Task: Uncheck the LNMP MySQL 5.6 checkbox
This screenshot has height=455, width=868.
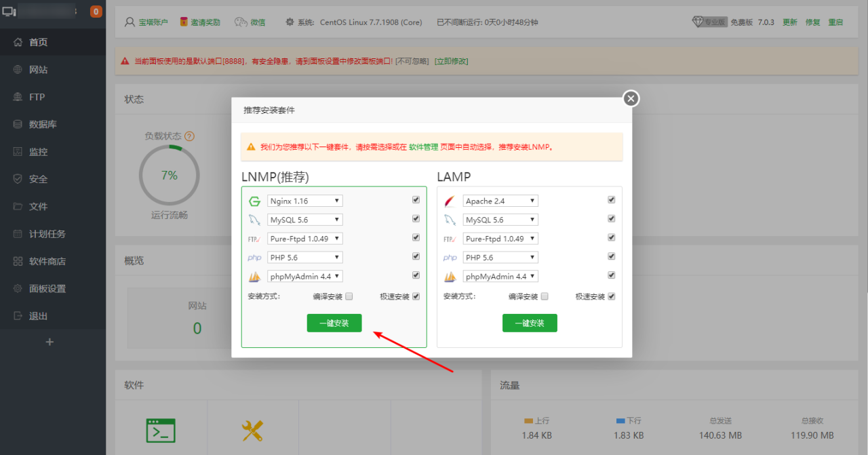Action: (416, 218)
